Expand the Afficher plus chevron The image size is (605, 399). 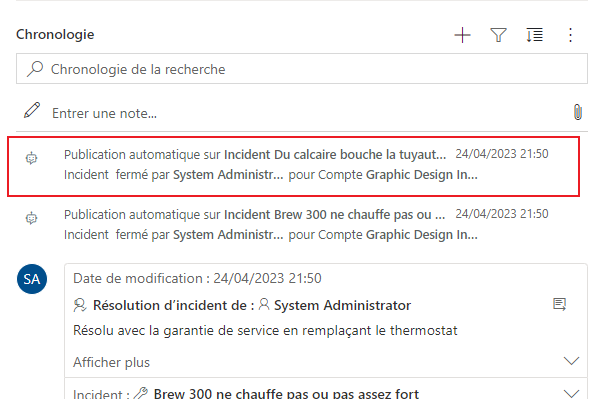coord(571,361)
